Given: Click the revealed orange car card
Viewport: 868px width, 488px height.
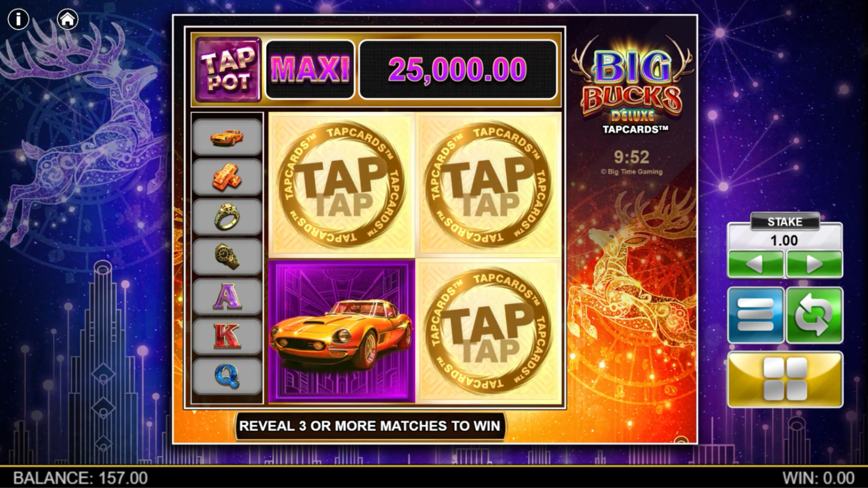Looking at the screenshot, I should [x=342, y=332].
